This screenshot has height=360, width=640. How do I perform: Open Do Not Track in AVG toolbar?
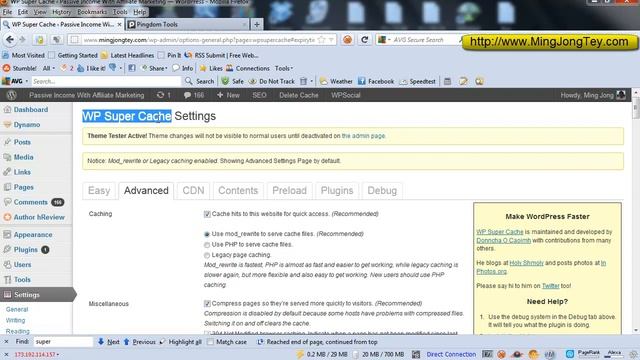coord(272,81)
